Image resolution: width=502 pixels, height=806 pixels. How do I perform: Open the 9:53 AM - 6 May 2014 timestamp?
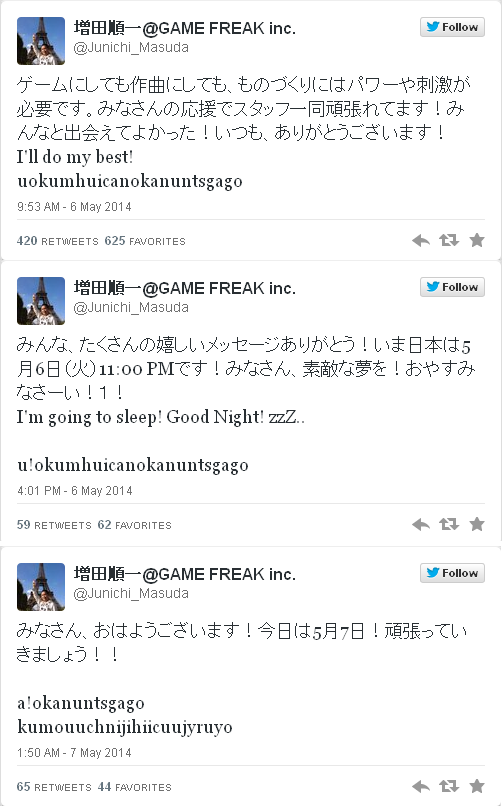click(x=74, y=207)
